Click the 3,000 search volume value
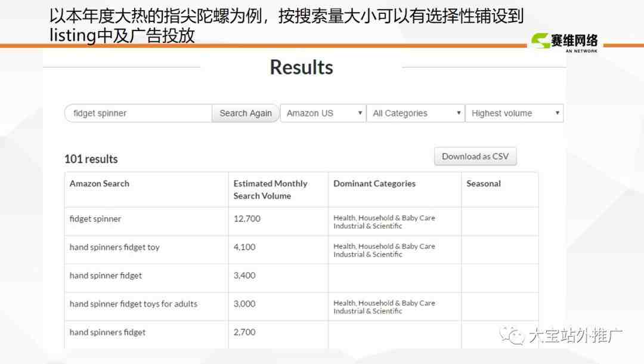 point(244,304)
